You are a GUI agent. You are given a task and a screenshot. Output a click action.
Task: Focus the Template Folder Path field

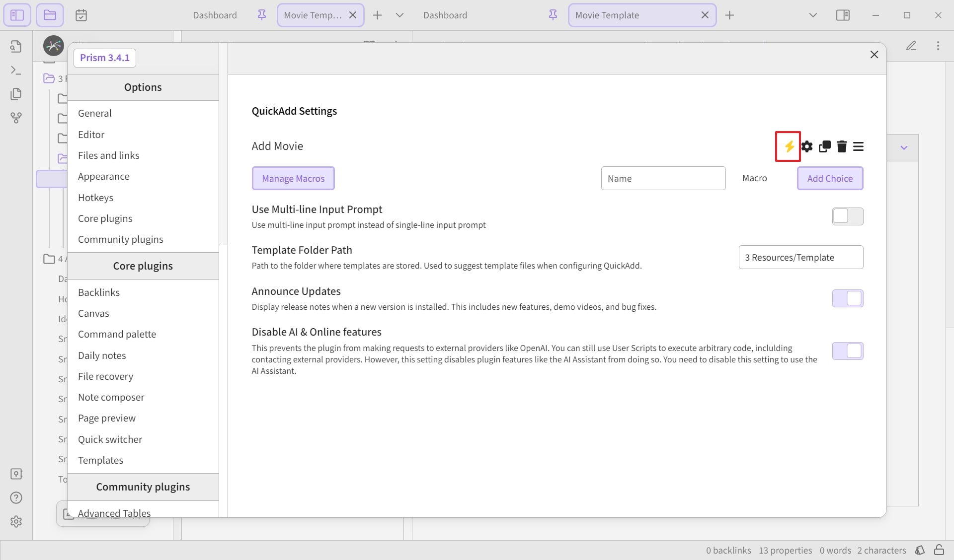pyautogui.click(x=801, y=257)
